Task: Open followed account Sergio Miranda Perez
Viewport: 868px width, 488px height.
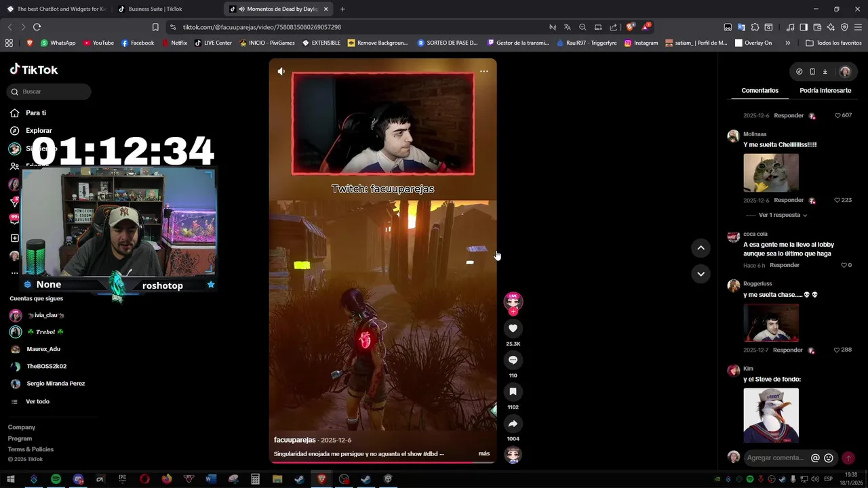Action: [x=55, y=384]
